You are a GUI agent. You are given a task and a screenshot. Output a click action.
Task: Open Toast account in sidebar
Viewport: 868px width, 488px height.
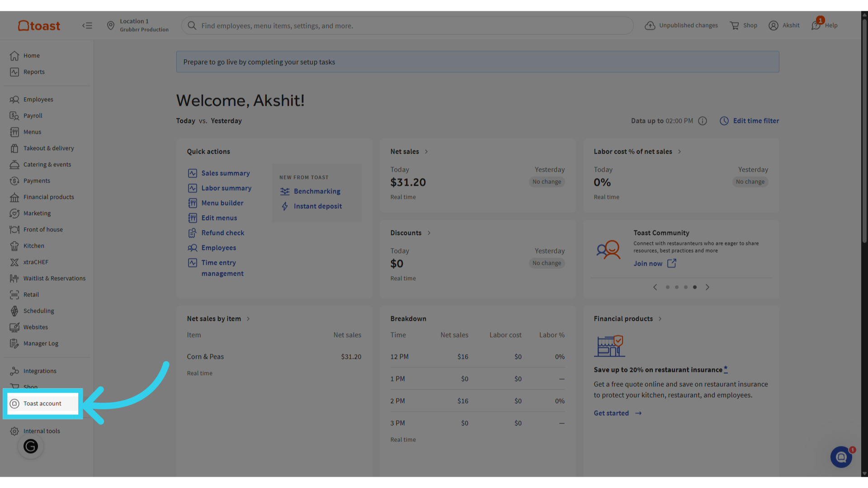(x=42, y=404)
